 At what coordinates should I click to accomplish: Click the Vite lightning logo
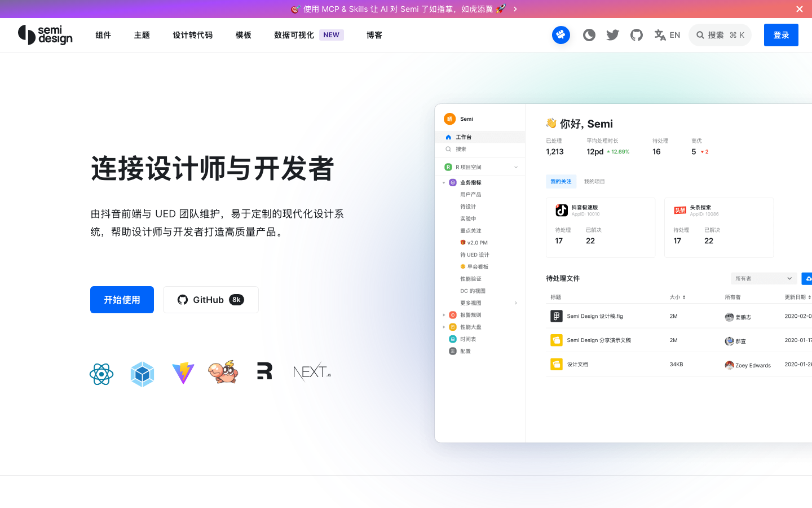pos(183,373)
